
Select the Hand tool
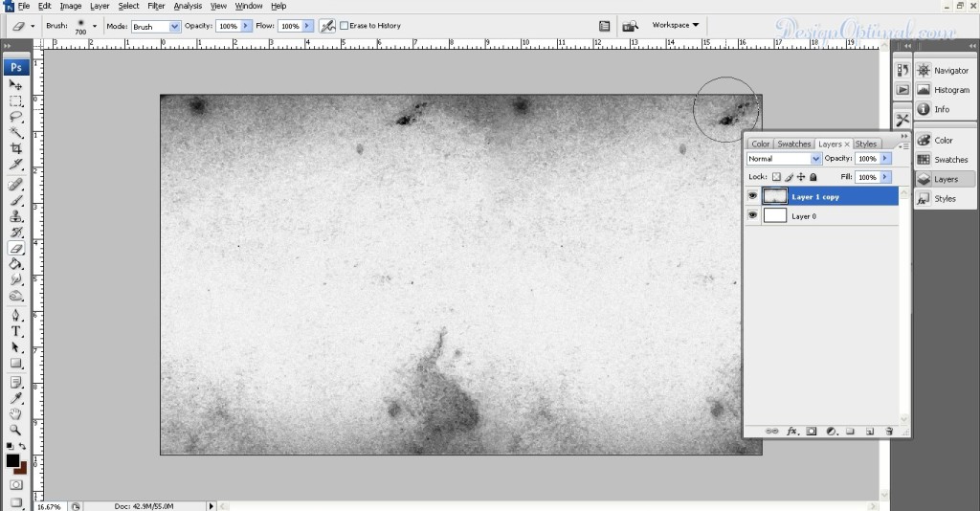pos(15,414)
